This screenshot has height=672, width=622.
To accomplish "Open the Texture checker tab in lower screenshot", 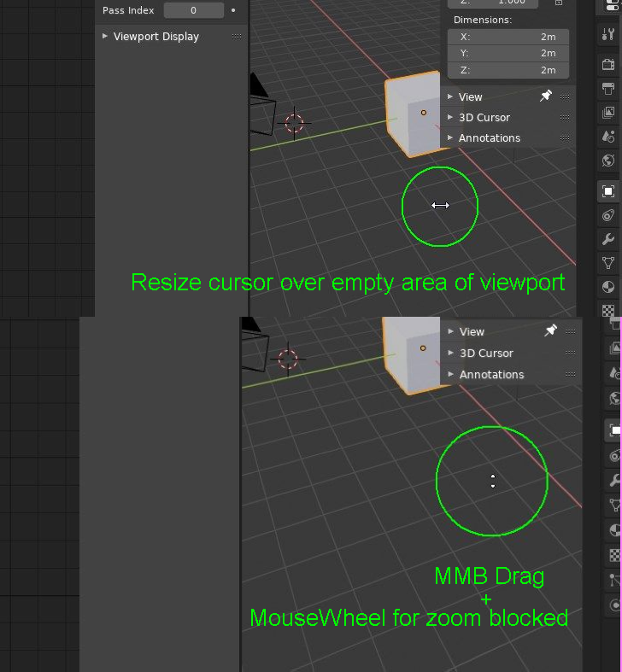I will click(615, 555).
